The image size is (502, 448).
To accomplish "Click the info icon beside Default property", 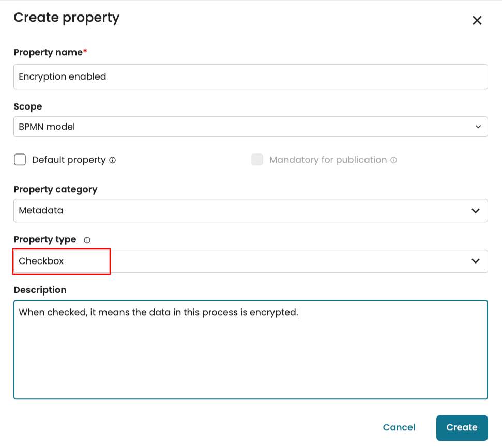I will 113,160.
